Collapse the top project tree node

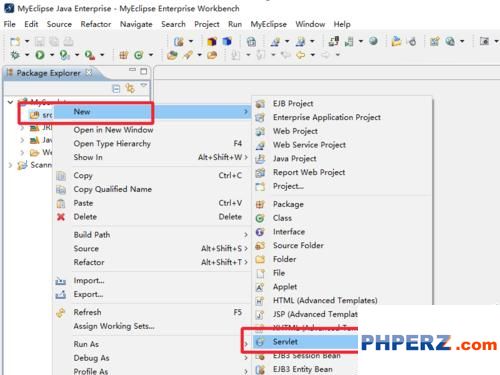pyautogui.click(x=10, y=102)
